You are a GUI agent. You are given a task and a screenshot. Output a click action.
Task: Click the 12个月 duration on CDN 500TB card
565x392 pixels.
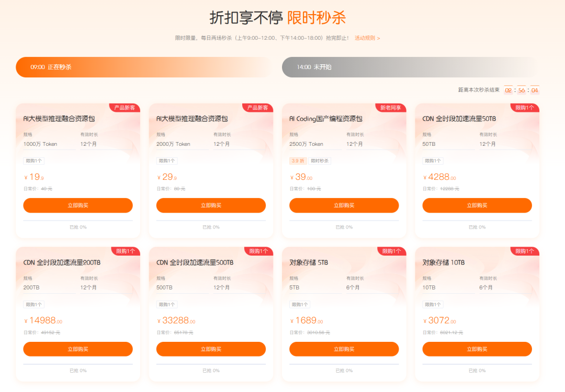tap(222, 287)
